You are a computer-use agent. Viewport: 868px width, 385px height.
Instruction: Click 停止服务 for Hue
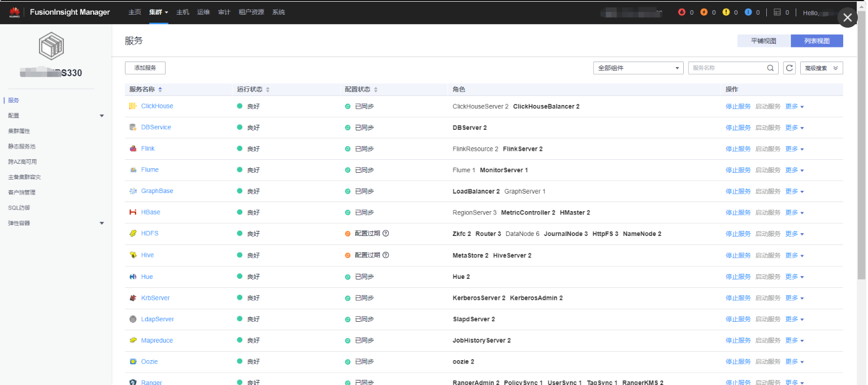(x=738, y=277)
